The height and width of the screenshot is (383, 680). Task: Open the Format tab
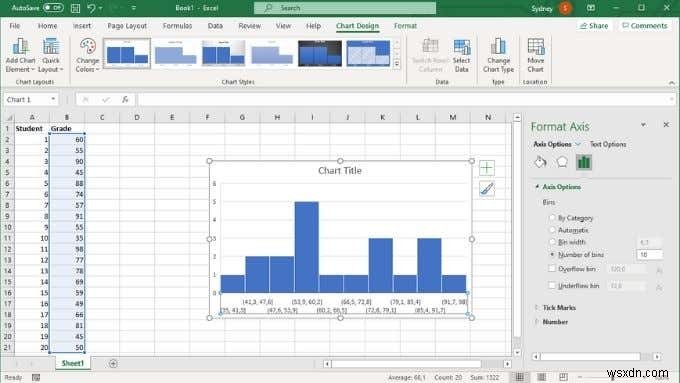(405, 26)
